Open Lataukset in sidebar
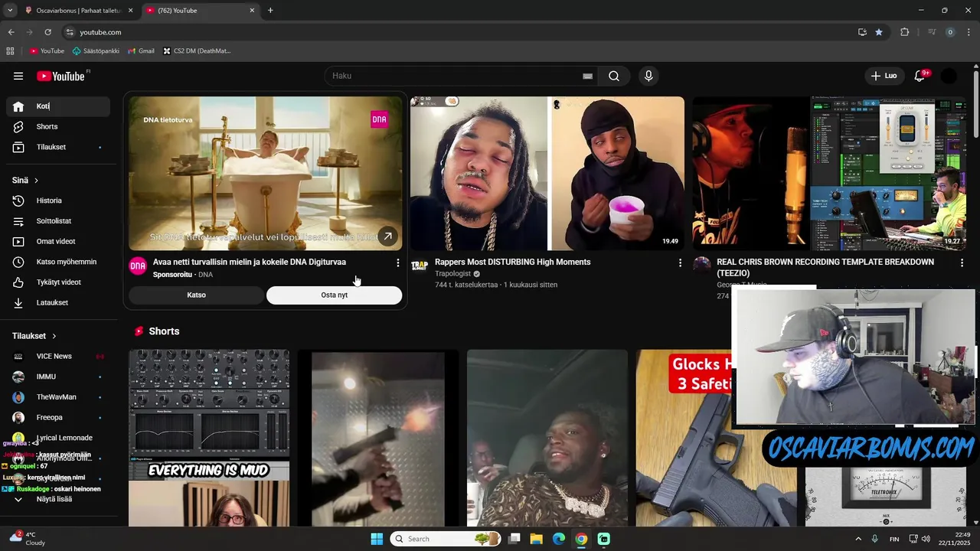The width and height of the screenshot is (980, 551). point(58,302)
